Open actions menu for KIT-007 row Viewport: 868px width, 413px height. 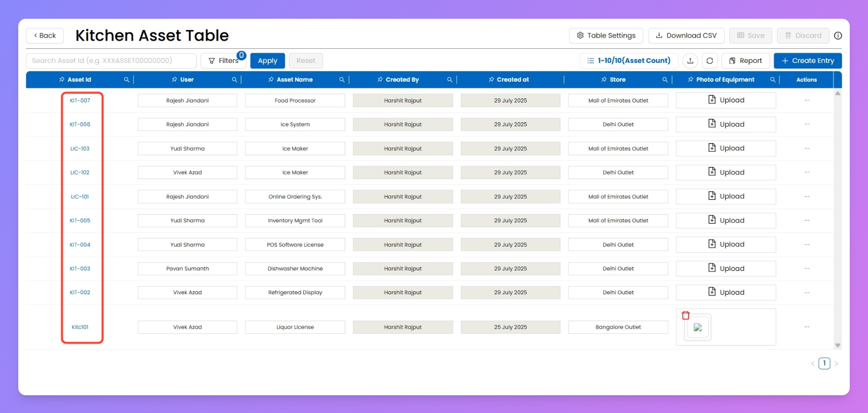tap(807, 100)
